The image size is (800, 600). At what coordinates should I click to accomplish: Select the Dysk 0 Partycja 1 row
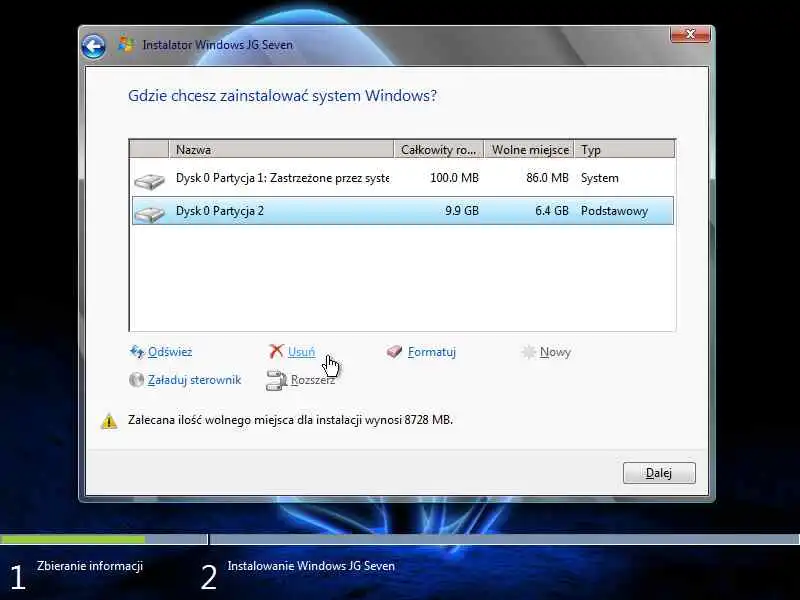(x=403, y=178)
